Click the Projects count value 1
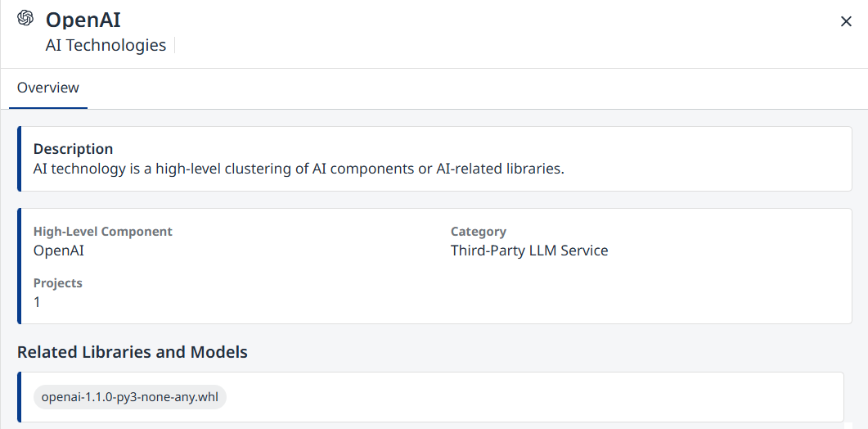Viewport: 868px width, 429px height. click(x=37, y=302)
